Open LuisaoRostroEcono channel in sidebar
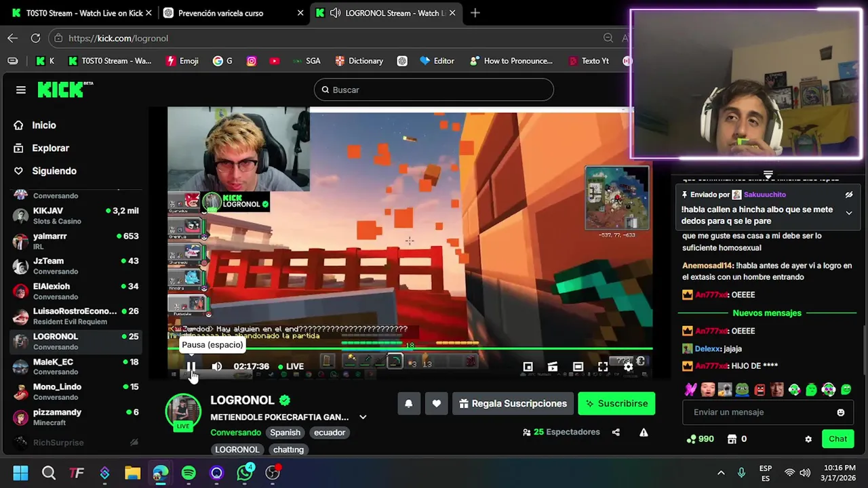This screenshot has width=868, height=488. (x=77, y=316)
